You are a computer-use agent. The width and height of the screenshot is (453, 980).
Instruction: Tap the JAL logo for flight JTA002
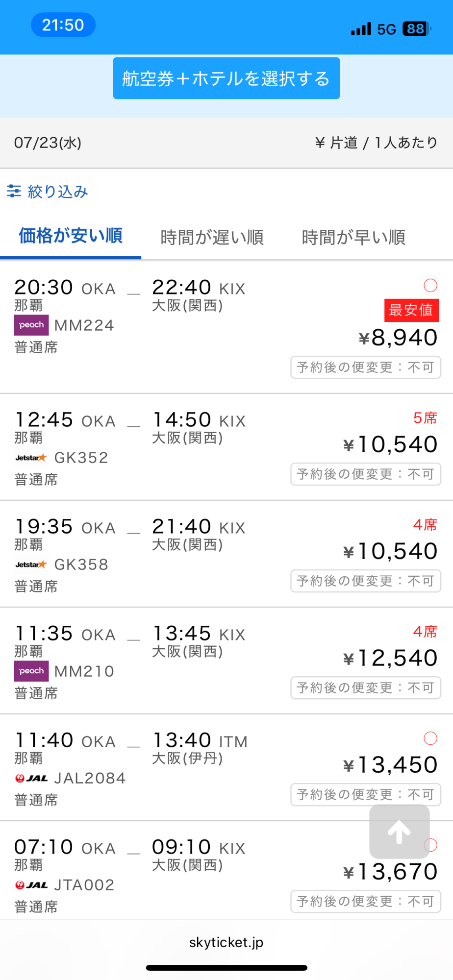click(x=31, y=885)
